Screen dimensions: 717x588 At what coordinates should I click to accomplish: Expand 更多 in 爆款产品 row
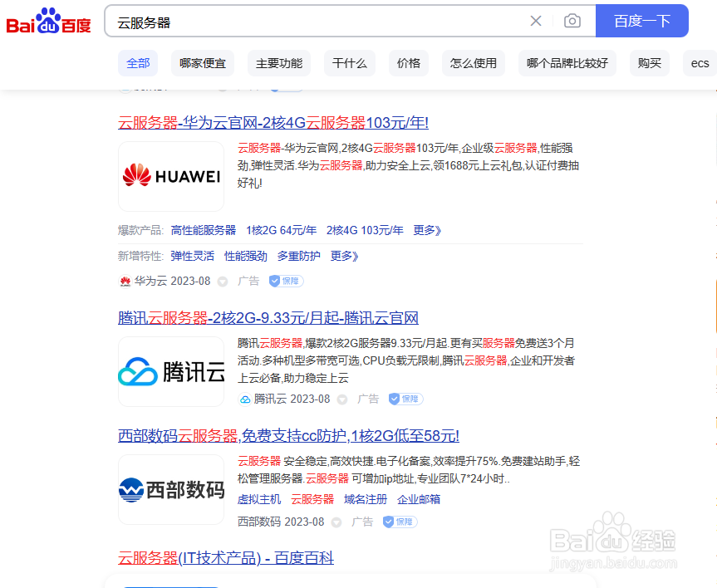click(x=427, y=230)
